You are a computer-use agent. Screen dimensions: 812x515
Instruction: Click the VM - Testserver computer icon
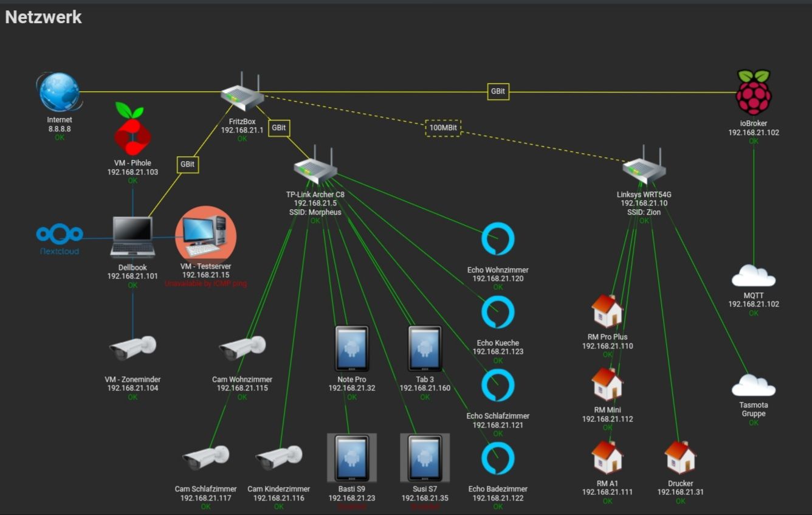[205, 236]
